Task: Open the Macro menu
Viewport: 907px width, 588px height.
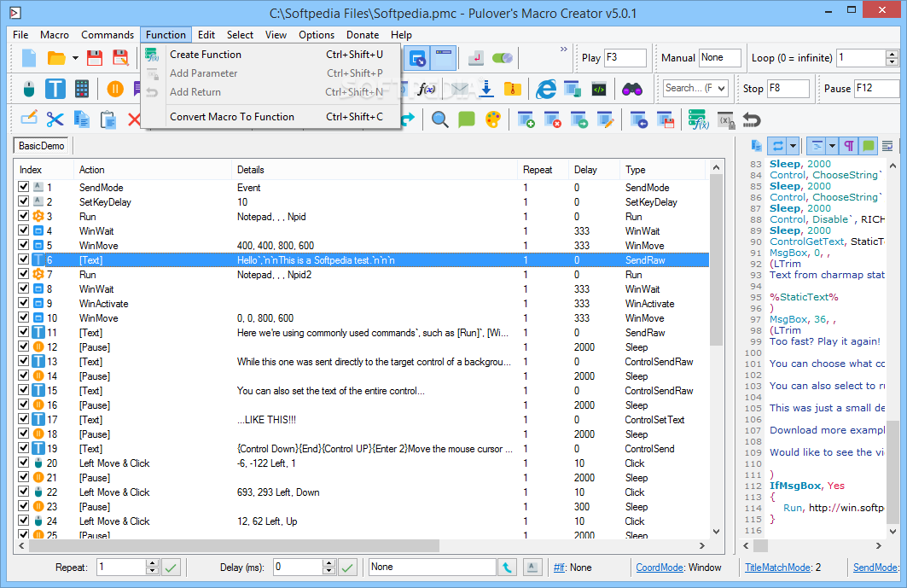Action: tap(55, 35)
